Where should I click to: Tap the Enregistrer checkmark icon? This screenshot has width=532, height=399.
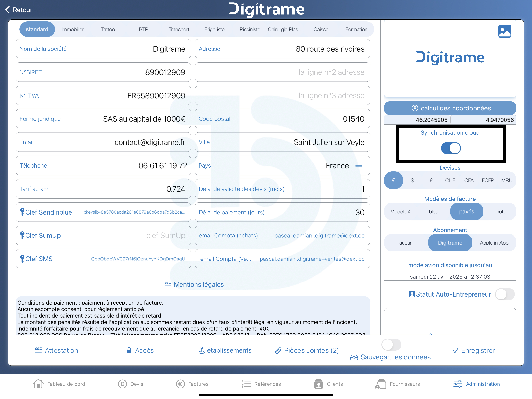pyautogui.click(x=455, y=350)
